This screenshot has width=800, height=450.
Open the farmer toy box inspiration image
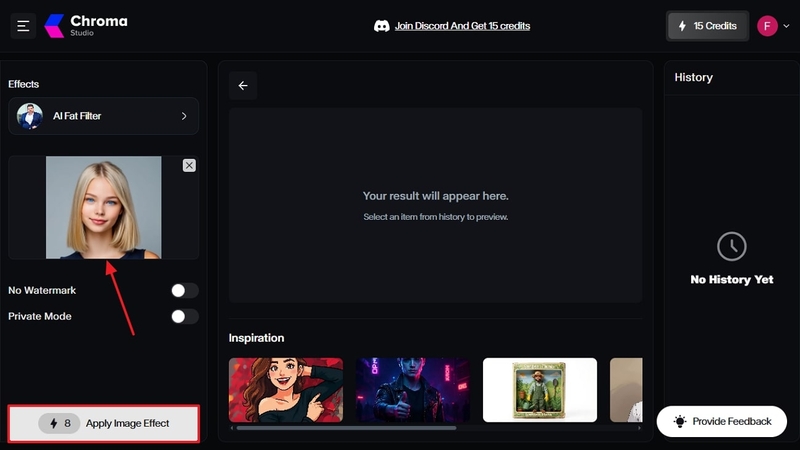(x=540, y=390)
